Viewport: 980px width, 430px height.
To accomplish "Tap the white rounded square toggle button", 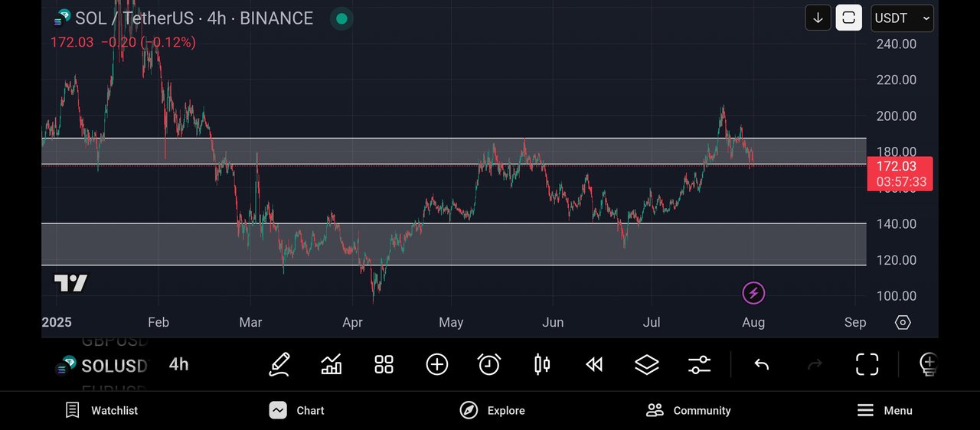I will 848,18.
